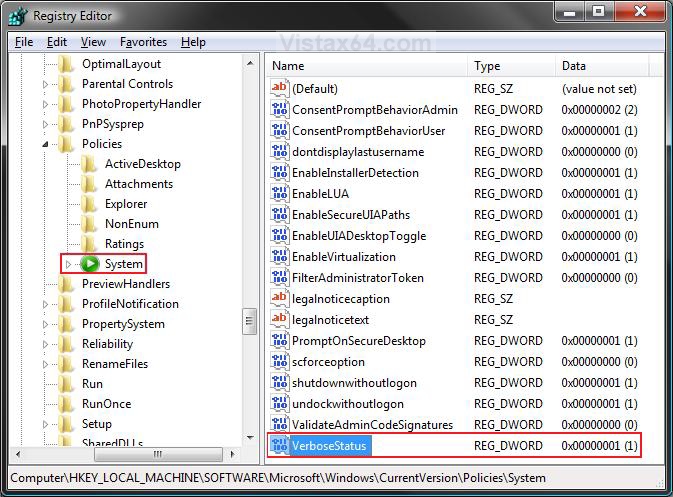Select the PromptOnSecureDesktop value name

(x=359, y=341)
